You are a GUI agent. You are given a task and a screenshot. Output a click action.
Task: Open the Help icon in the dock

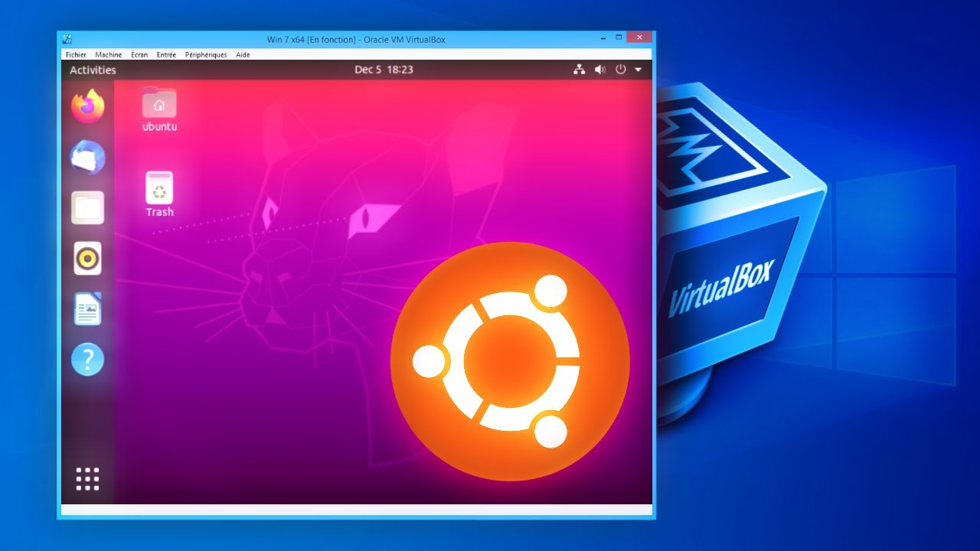[x=87, y=359]
